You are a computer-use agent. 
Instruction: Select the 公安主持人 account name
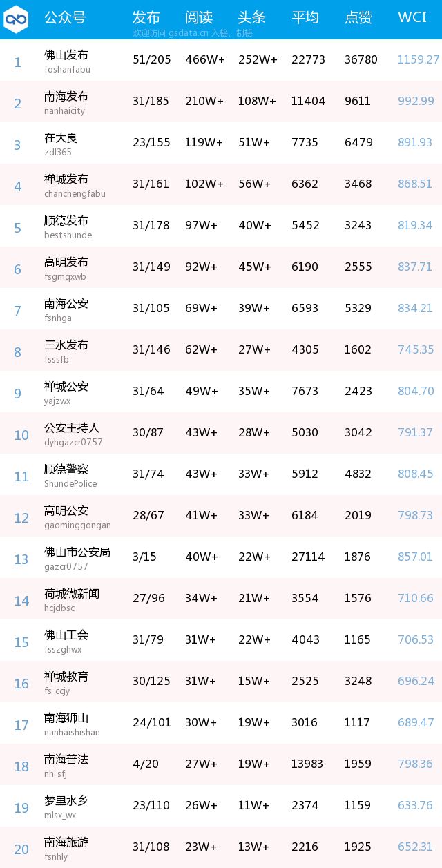point(72,427)
